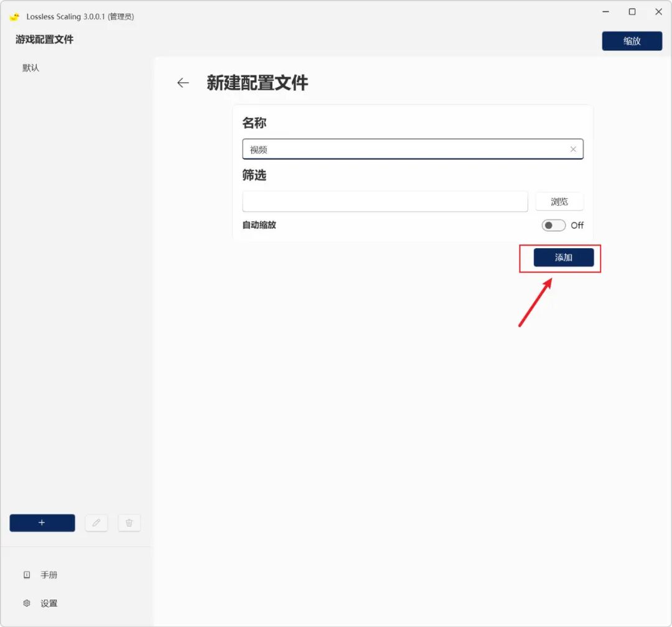
Task: Open settings via the gear icon
Action: pos(26,603)
